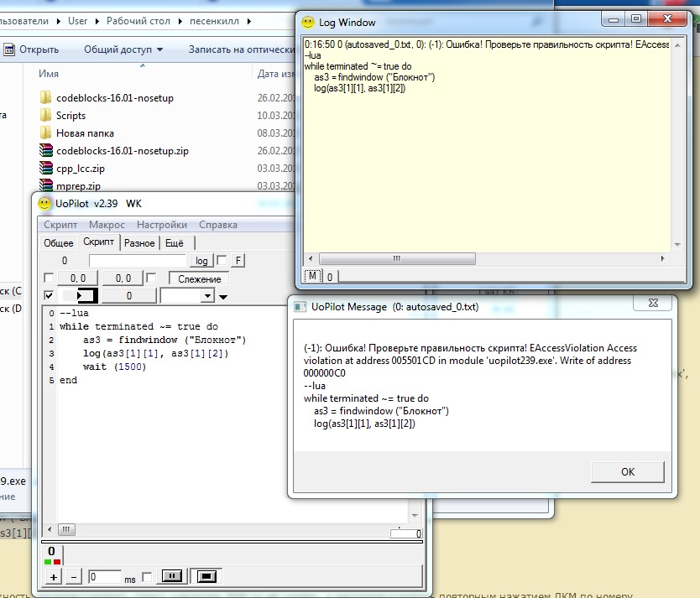Switch to the Разное tab
700x598 pixels.
point(139,243)
